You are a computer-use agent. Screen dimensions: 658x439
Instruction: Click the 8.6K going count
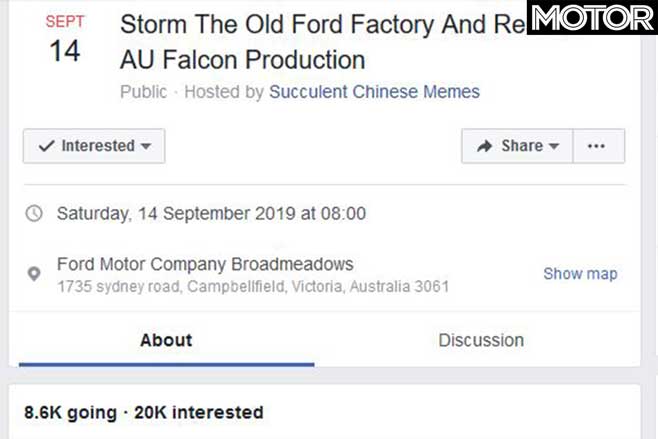coord(70,413)
